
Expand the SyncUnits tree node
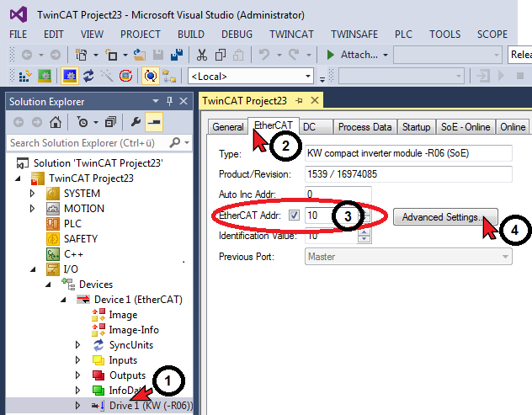pos(77,345)
